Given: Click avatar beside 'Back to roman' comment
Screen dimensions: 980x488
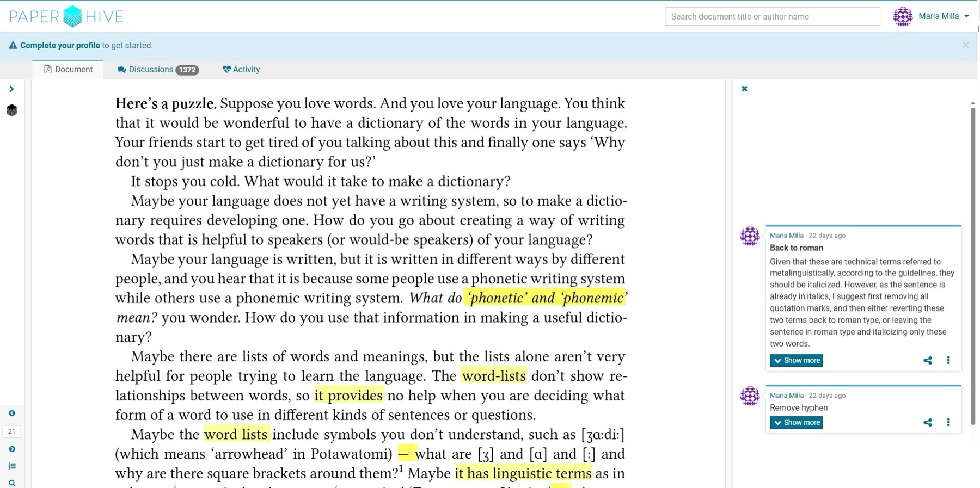Looking at the screenshot, I should pyautogui.click(x=750, y=236).
